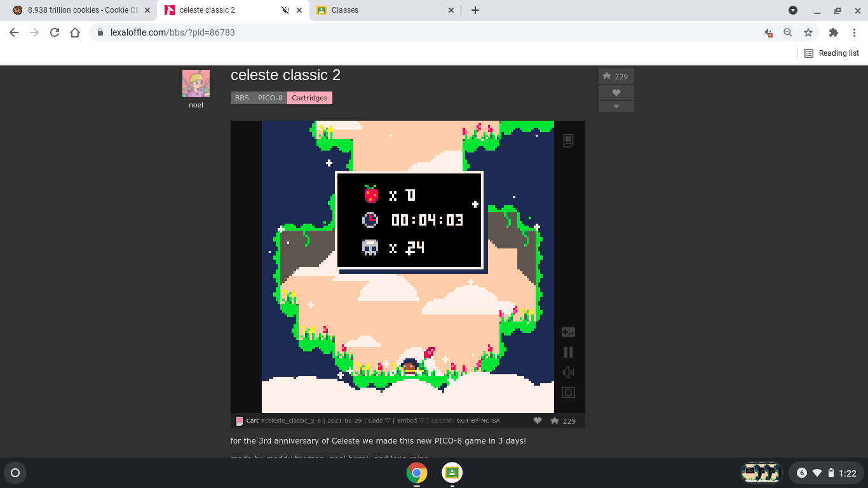Bookmark this page with the star
The width and height of the screenshot is (868, 488).
pyautogui.click(x=808, y=32)
